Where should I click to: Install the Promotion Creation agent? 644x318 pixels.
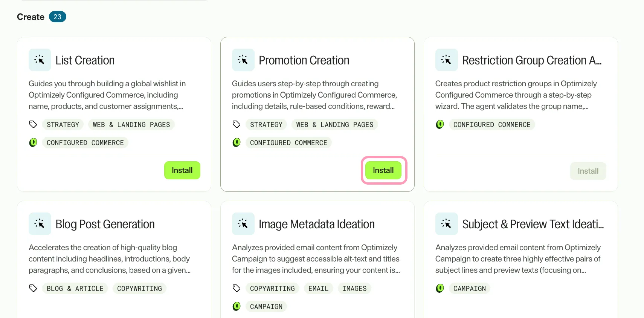[383, 170]
